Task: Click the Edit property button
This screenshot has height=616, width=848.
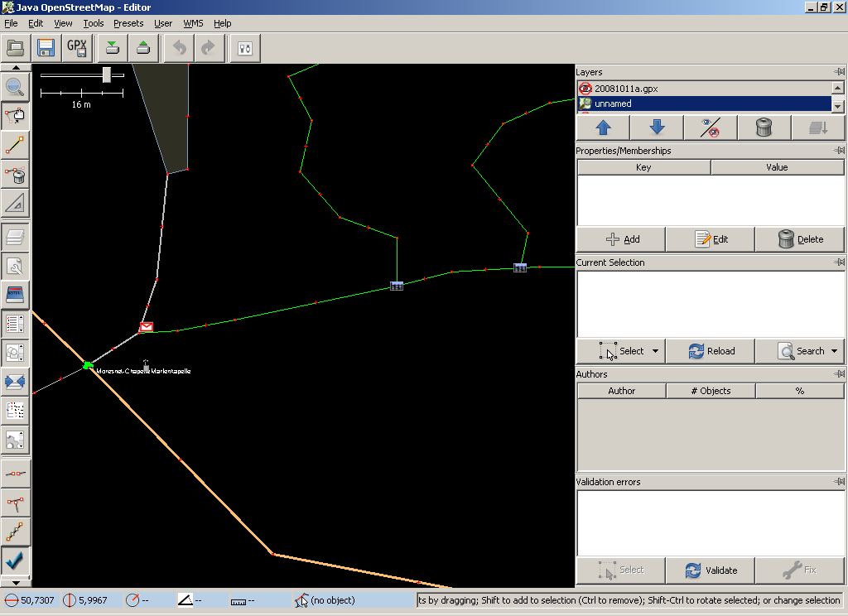Action: click(x=710, y=239)
